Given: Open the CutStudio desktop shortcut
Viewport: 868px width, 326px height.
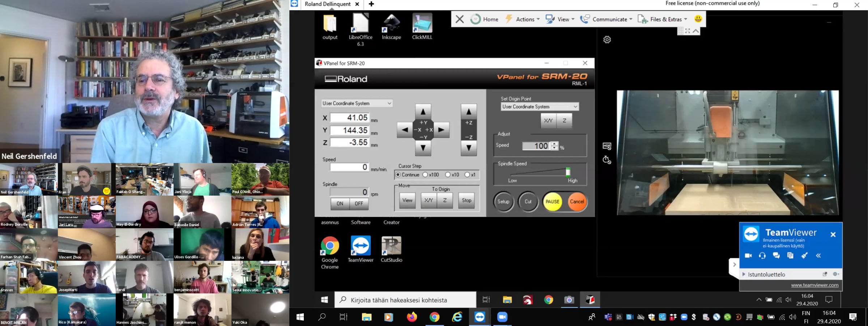Looking at the screenshot, I should click(391, 249).
